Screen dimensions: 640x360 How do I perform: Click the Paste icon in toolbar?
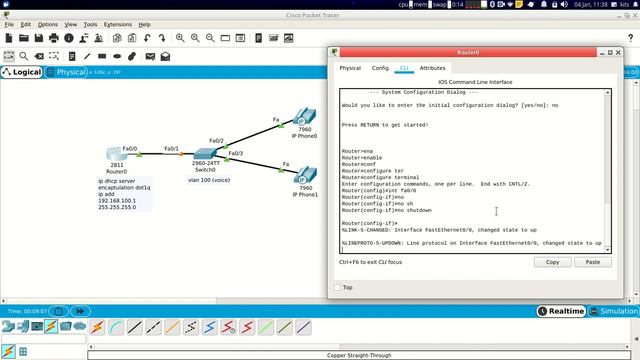[x=132, y=38]
